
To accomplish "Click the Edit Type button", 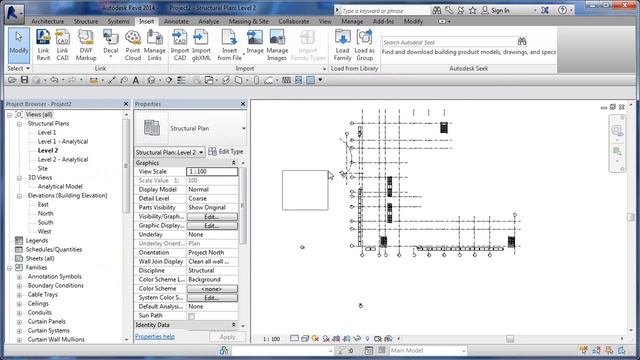I will tap(226, 152).
